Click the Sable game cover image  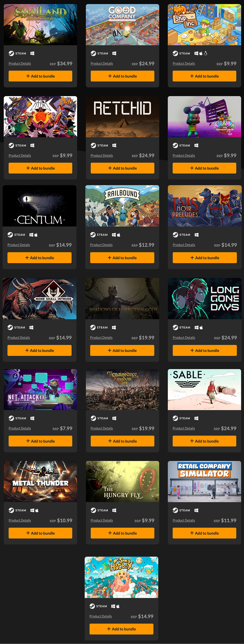(x=204, y=389)
